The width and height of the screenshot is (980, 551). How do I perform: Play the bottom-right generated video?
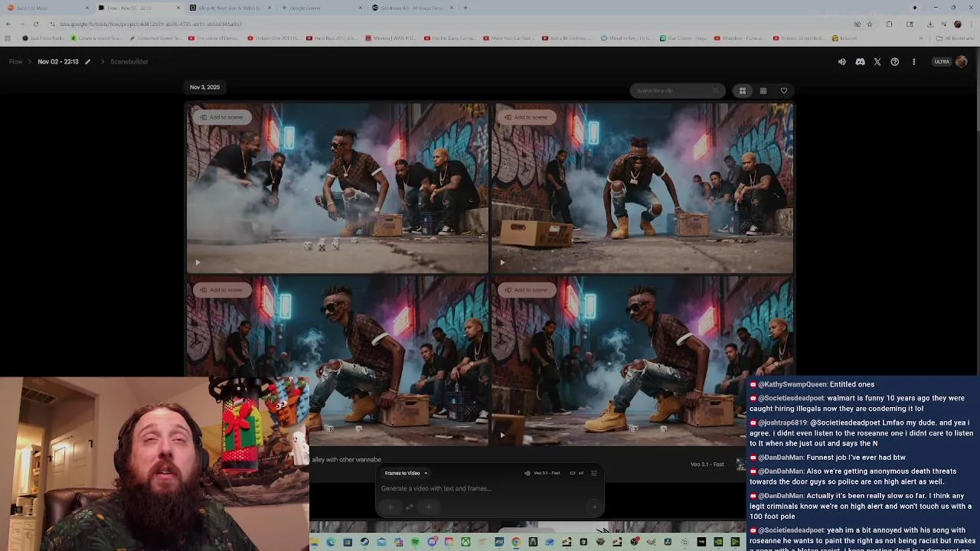coord(502,435)
